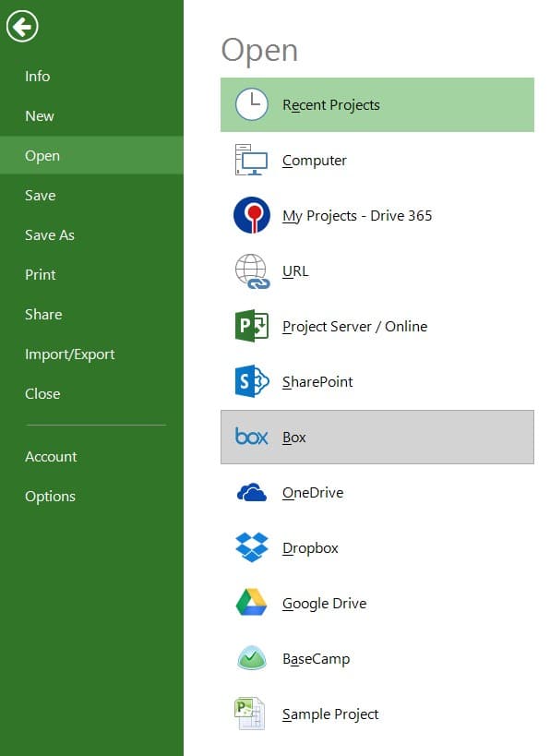Select the Recent Projects clock icon
The height and width of the screenshot is (756, 550).
251,104
